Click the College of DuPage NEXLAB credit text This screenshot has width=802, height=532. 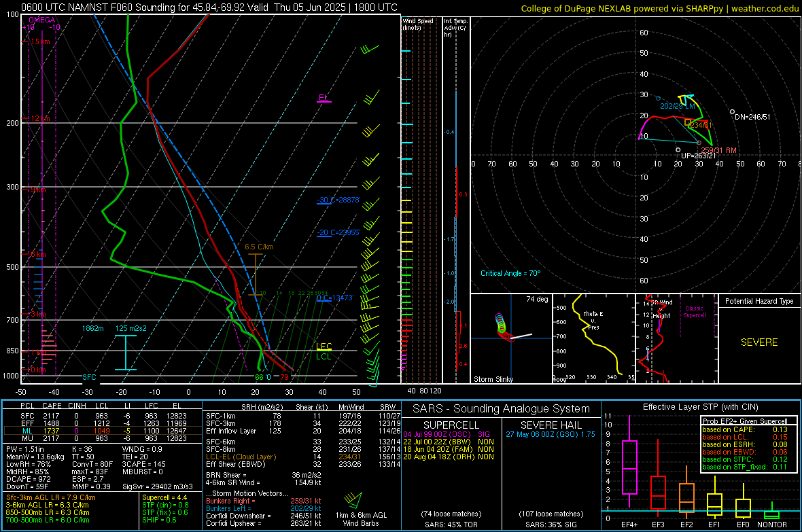(659, 8)
